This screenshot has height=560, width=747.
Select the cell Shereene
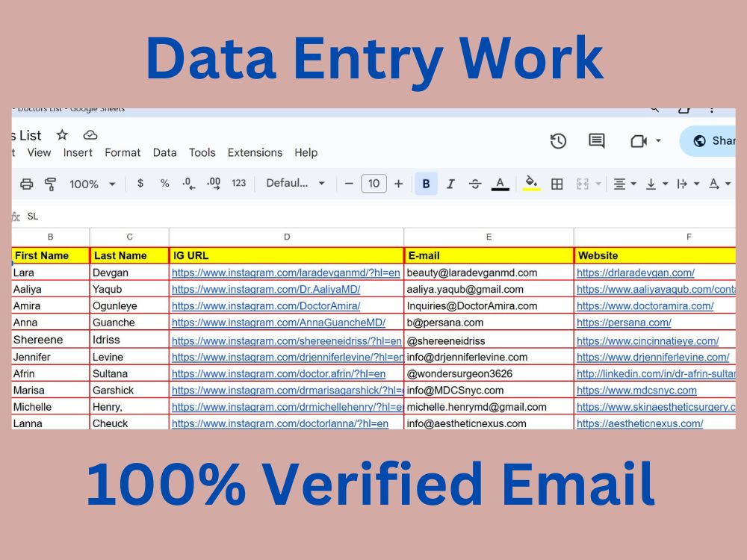point(51,340)
